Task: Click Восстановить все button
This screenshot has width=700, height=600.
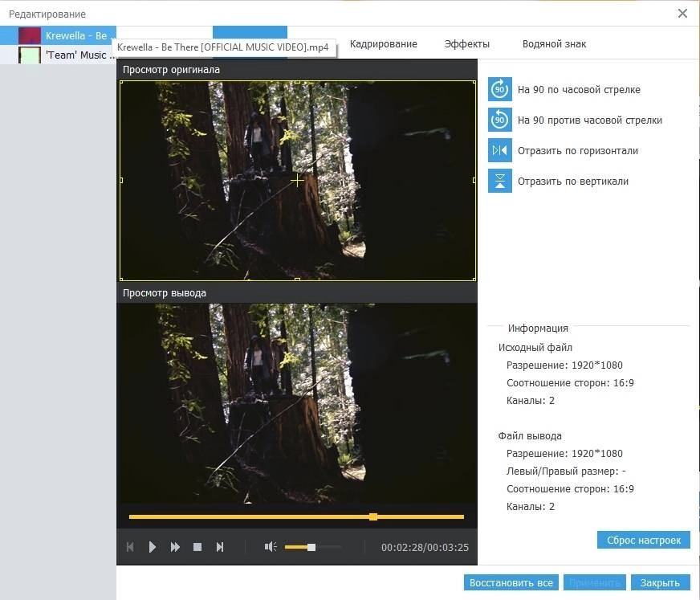Action: click(511, 582)
